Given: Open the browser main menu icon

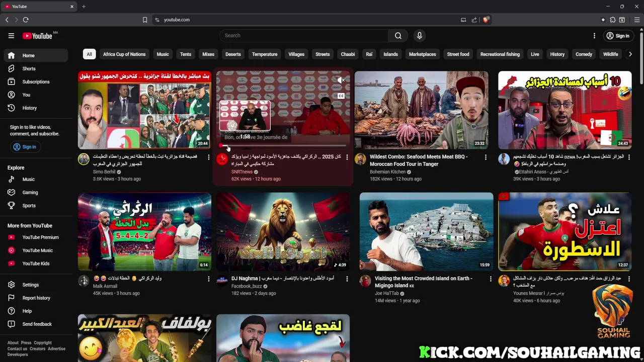Looking at the screenshot, I should point(636,20).
